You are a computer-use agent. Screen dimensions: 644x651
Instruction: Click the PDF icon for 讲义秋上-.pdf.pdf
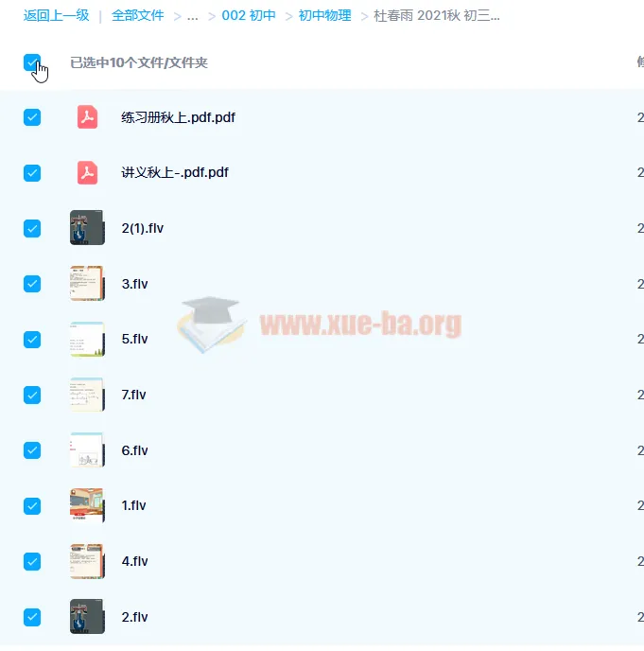(87, 172)
